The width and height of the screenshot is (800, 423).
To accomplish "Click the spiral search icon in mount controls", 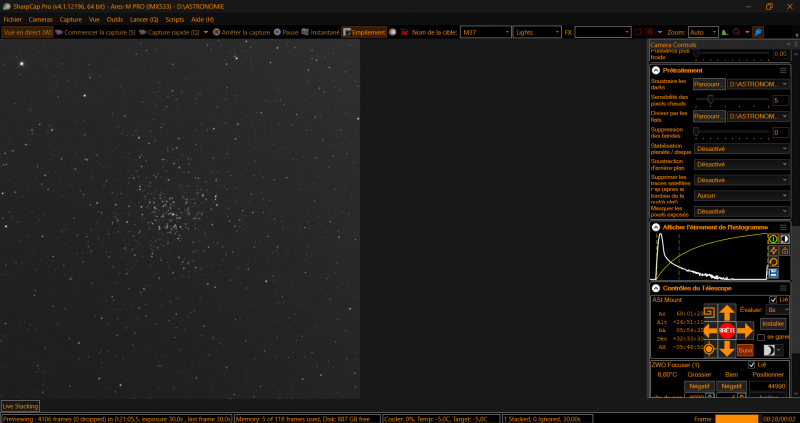I will [708, 310].
